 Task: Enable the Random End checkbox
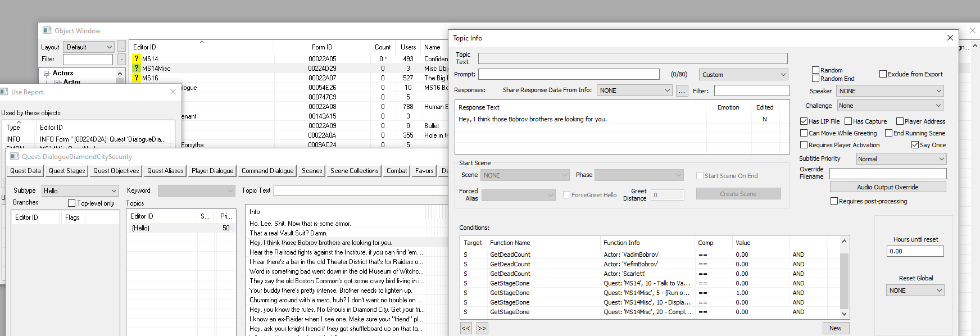pyautogui.click(x=815, y=79)
